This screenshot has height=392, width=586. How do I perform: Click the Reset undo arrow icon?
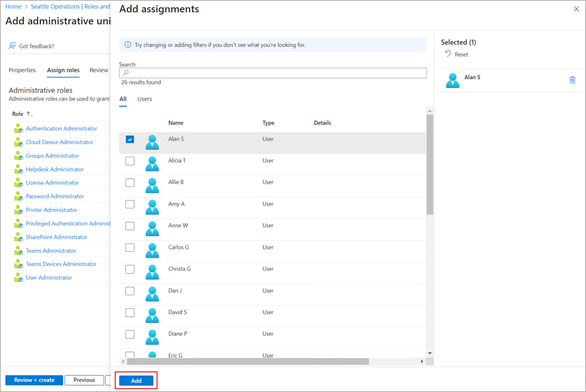pyautogui.click(x=448, y=54)
